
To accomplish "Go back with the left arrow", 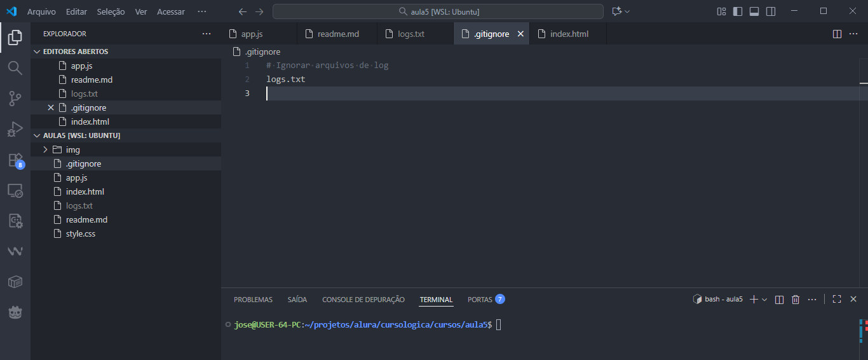I will pyautogui.click(x=242, y=11).
